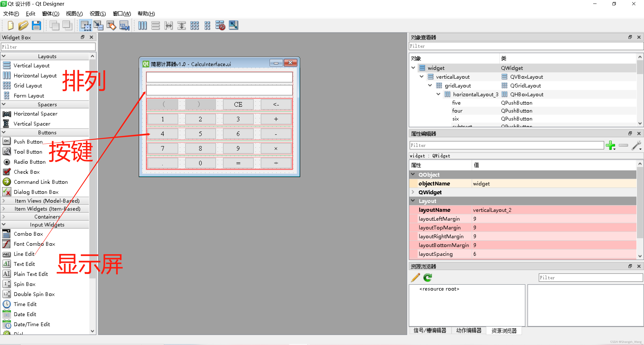Click the <- backspace button on the form
Screen dimensions: 644x345
(x=276, y=104)
